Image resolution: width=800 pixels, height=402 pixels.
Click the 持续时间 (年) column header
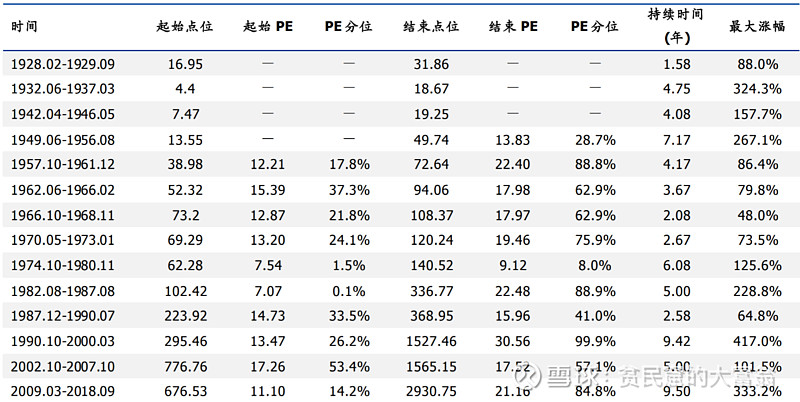coord(676,26)
